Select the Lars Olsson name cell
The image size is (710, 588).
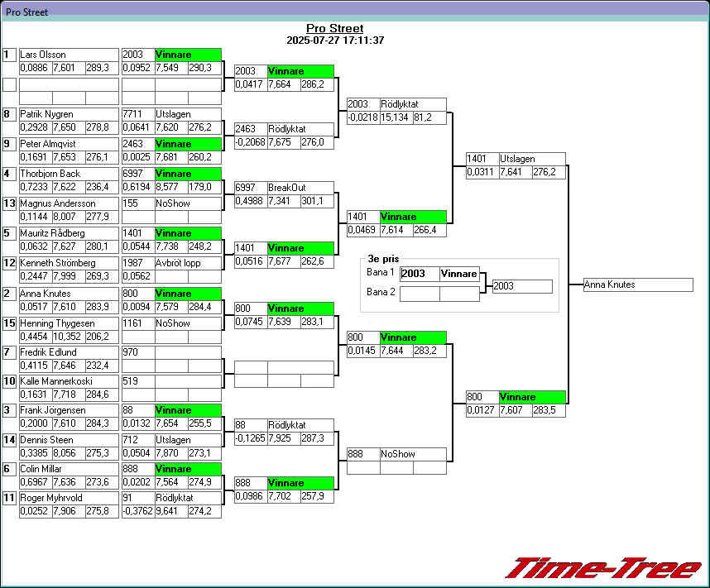click(69, 55)
